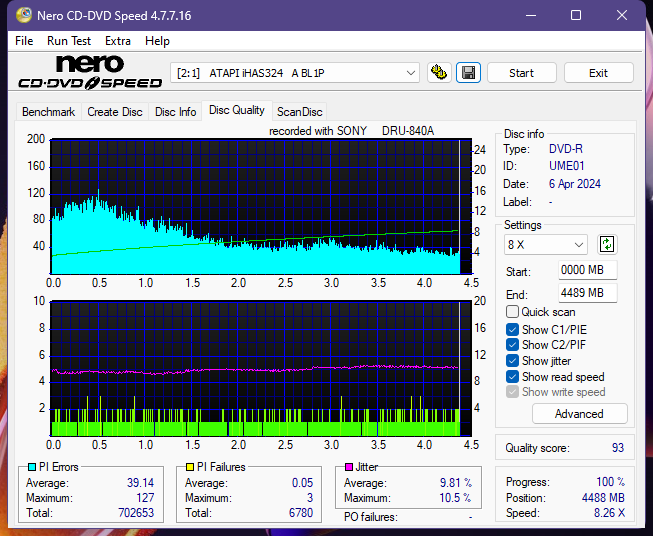653x536 pixels.
Task: Close the Nero CD-DVD Speed window
Action: click(x=622, y=15)
